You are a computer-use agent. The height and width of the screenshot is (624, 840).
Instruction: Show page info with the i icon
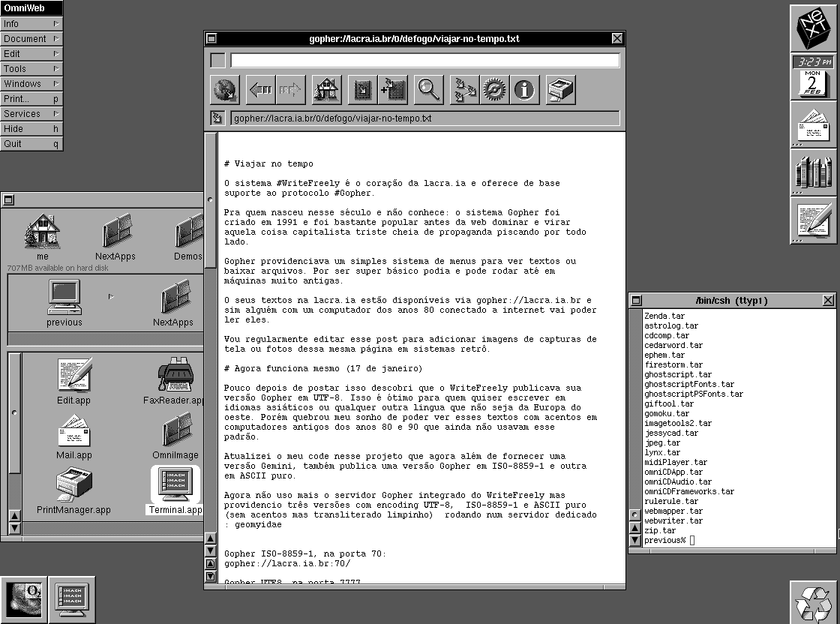(524, 89)
